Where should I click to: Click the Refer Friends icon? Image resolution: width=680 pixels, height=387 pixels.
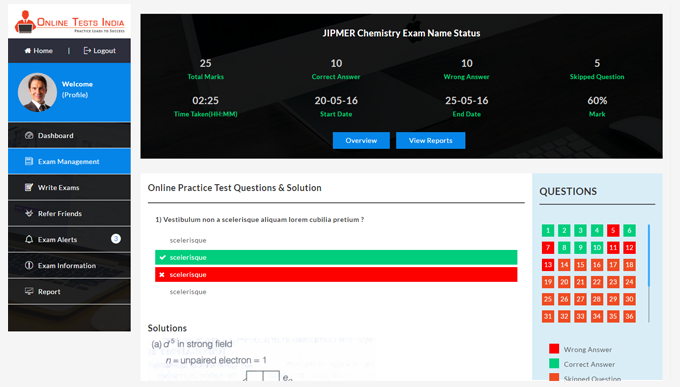pyautogui.click(x=29, y=213)
